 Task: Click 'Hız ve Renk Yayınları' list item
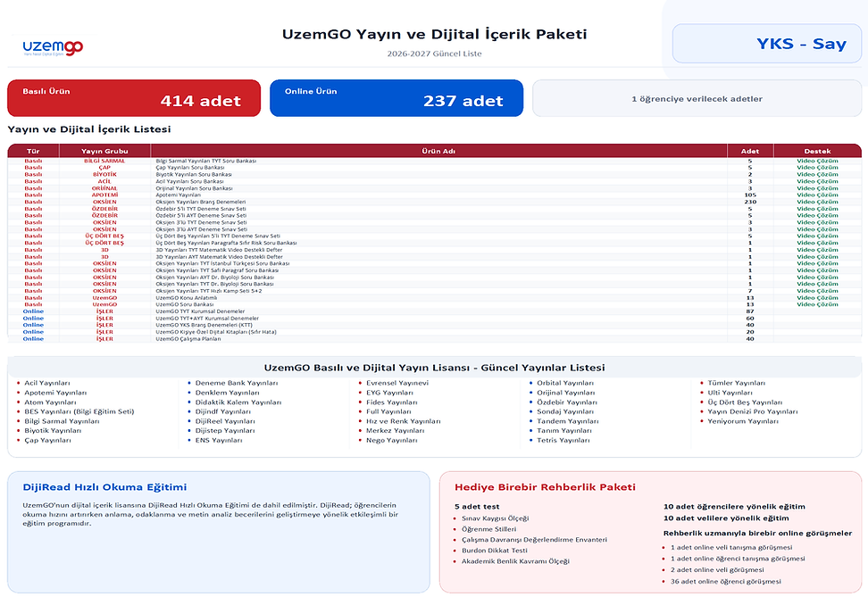(x=404, y=421)
